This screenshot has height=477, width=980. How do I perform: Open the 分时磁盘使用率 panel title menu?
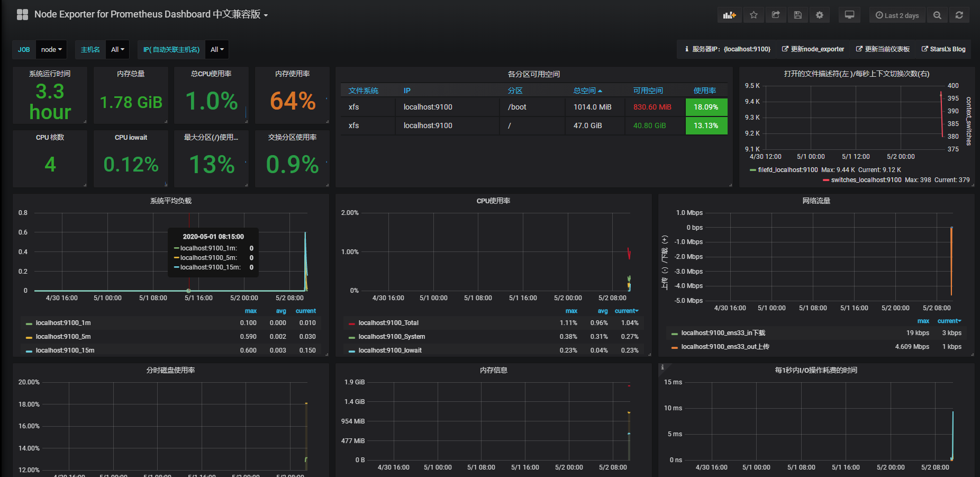point(171,370)
